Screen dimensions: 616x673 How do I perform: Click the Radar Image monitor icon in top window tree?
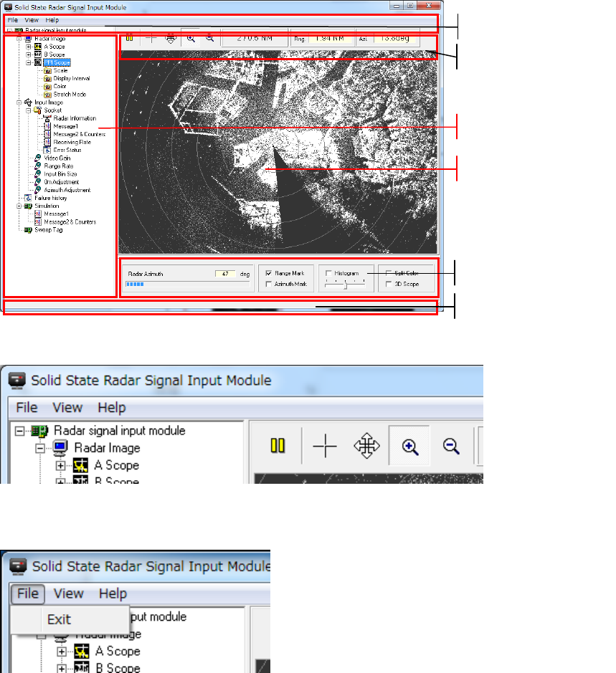tap(29, 39)
